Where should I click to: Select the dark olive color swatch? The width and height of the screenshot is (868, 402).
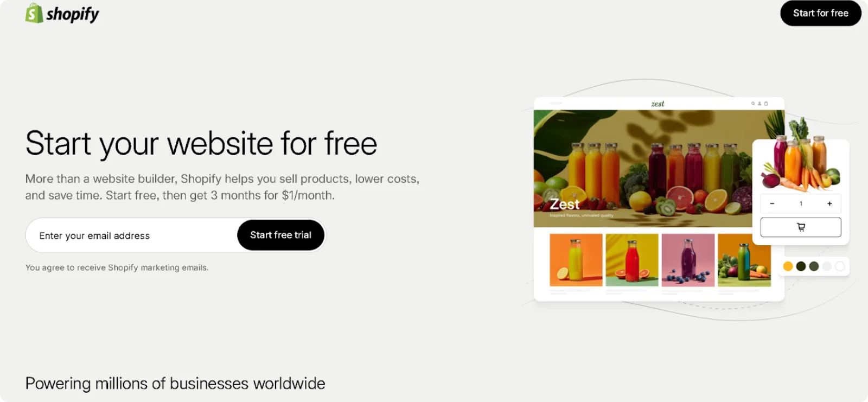[x=801, y=266]
